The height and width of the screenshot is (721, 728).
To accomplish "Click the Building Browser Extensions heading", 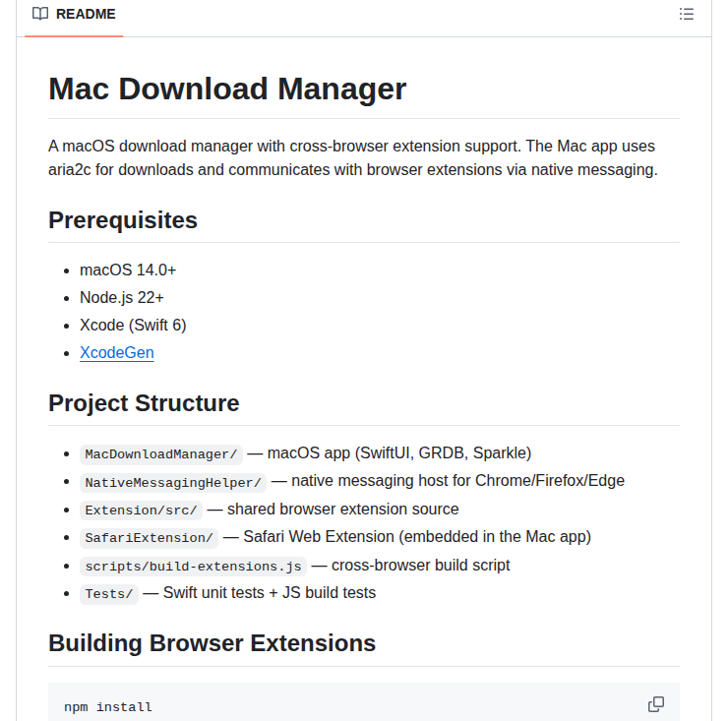I will [x=212, y=643].
